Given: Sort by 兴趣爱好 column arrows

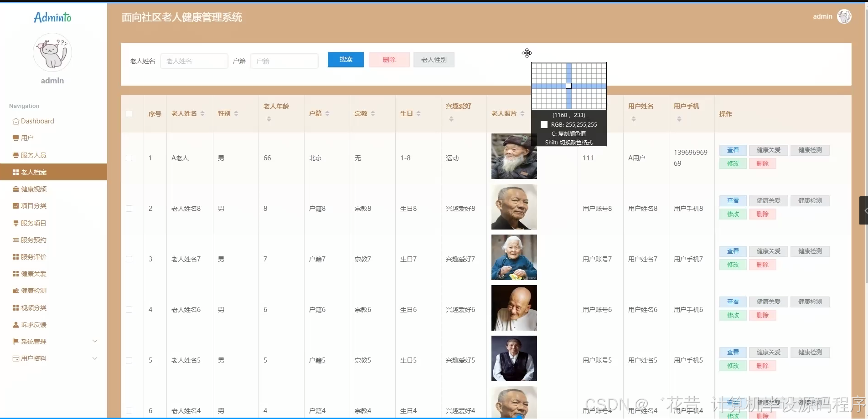Looking at the screenshot, I should tap(451, 119).
